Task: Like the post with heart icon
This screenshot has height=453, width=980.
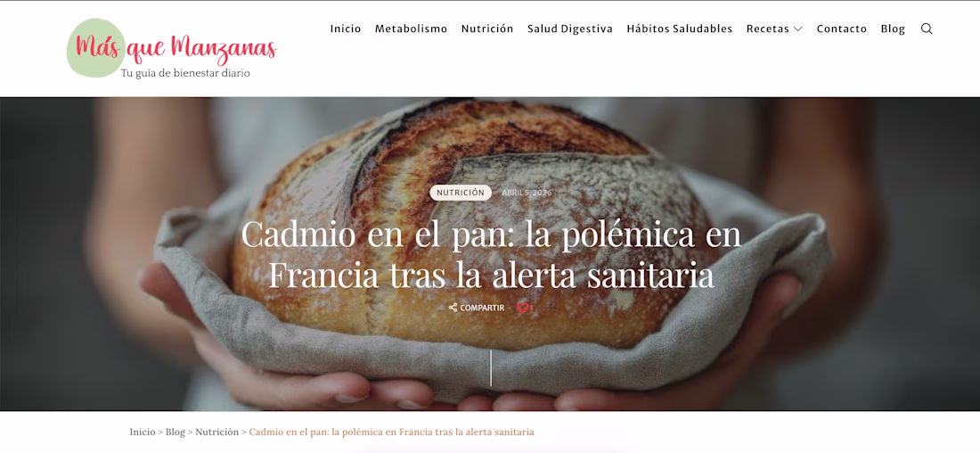Action: [524, 308]
